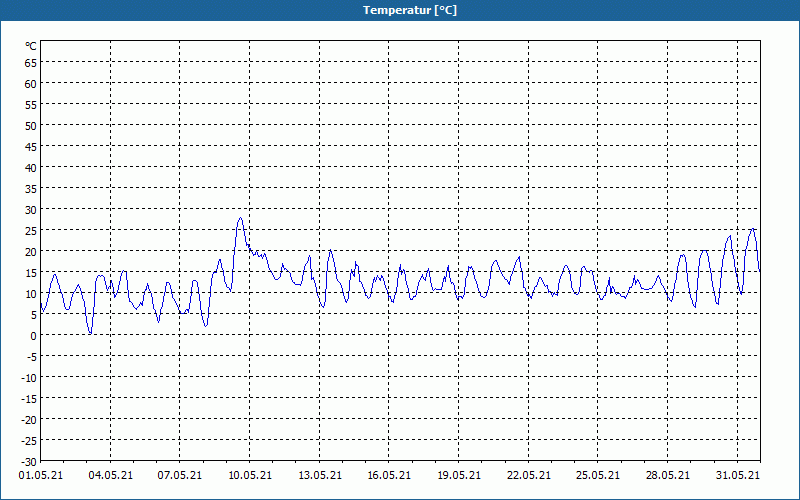Click the 40 value on the y-axis
The height and width of the screenshot is (500, 800).
(31, 168)
